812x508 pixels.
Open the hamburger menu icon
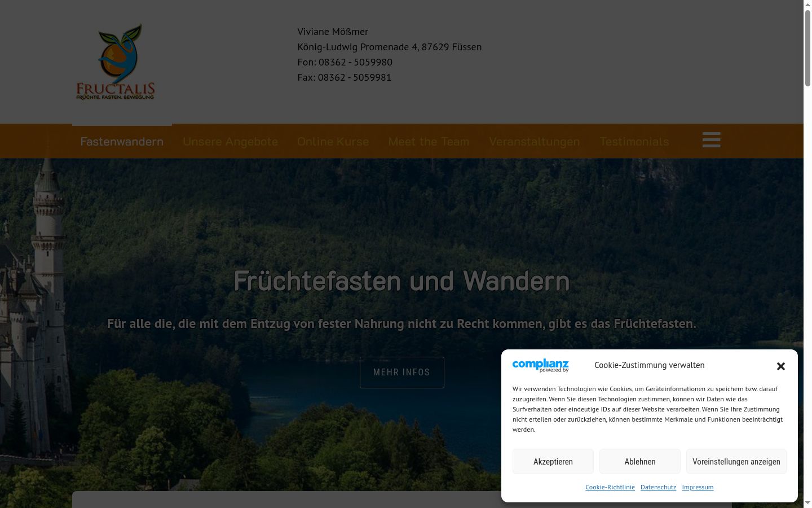pos(711,140)
